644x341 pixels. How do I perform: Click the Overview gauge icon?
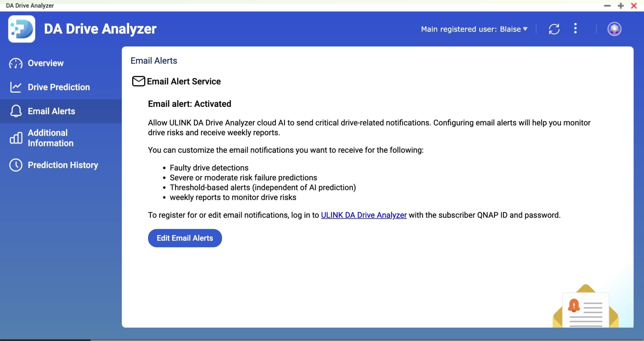click(16, 63)
